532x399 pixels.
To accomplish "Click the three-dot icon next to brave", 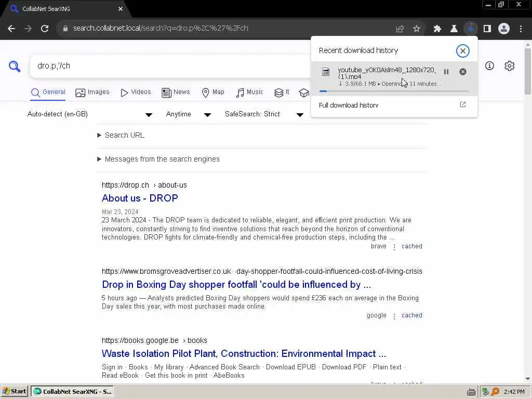I will (x=394, y=247).
